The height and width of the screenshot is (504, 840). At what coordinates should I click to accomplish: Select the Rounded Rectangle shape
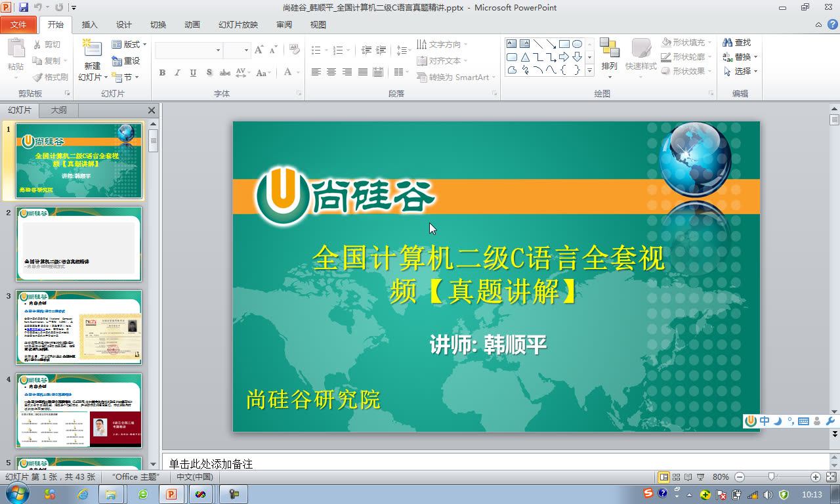pos(512,57)
